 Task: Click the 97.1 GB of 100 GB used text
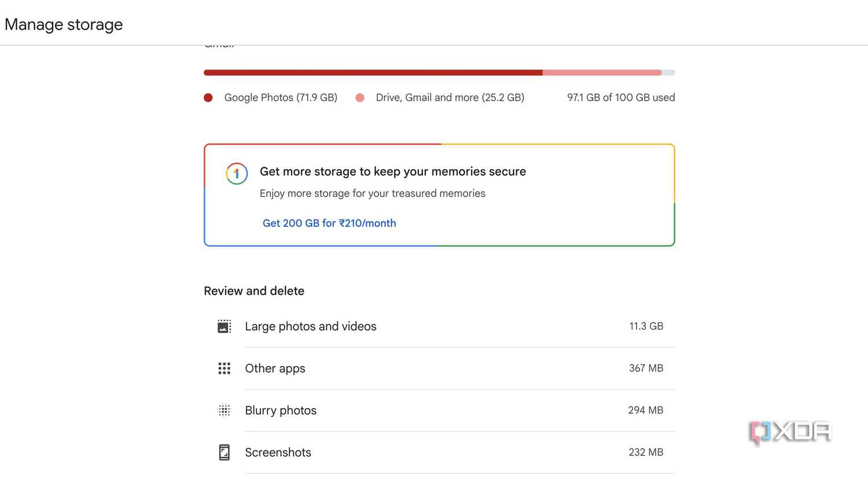[x=621, y=97]
